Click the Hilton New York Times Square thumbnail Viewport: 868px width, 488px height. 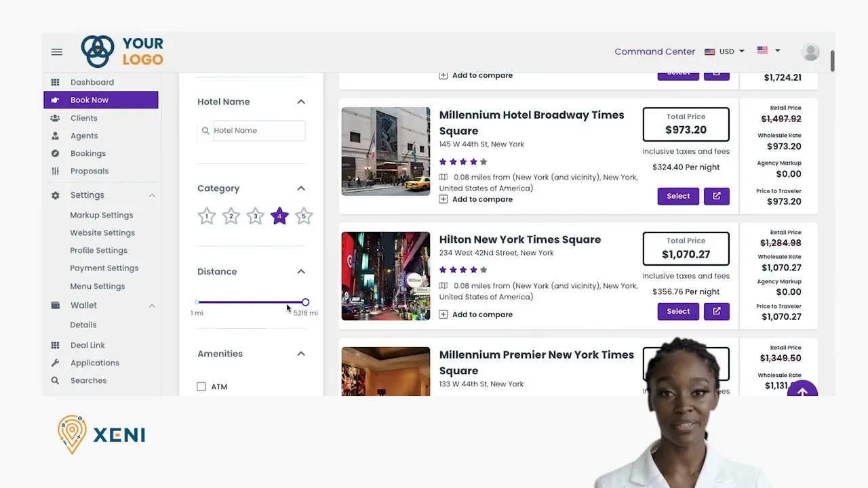point(386,276)
